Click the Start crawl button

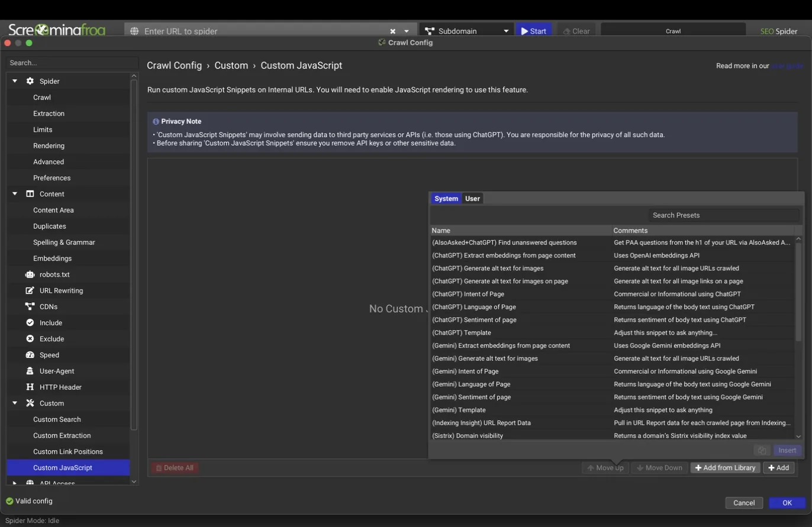pyautogui.click(x=533, y=31)
